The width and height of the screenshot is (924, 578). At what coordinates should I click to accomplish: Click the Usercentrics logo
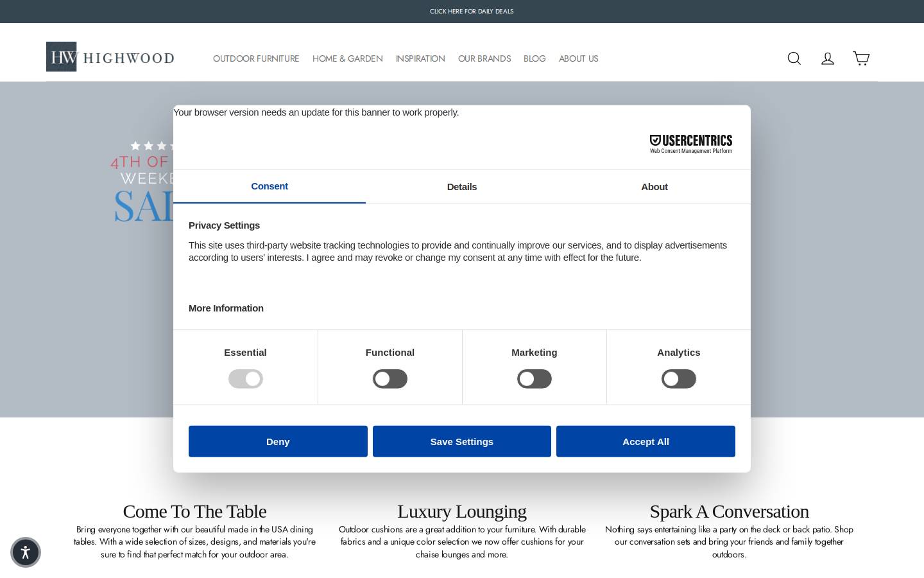point(691,144)
